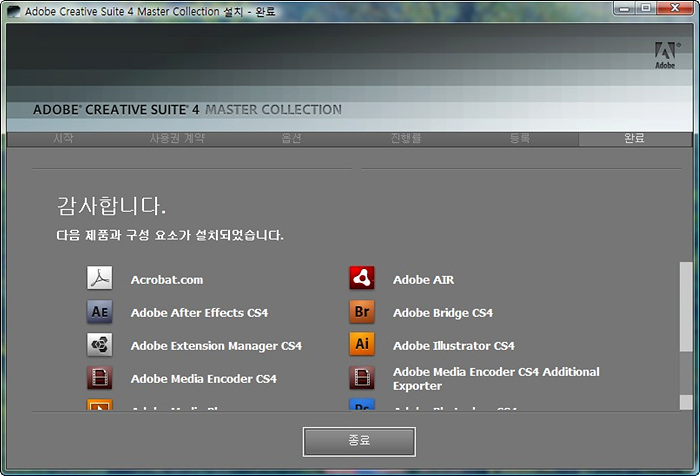Select the 등록 step tab
Image resolution: width=700 pixels, height=476 pixels.
(x=520, y=138)
